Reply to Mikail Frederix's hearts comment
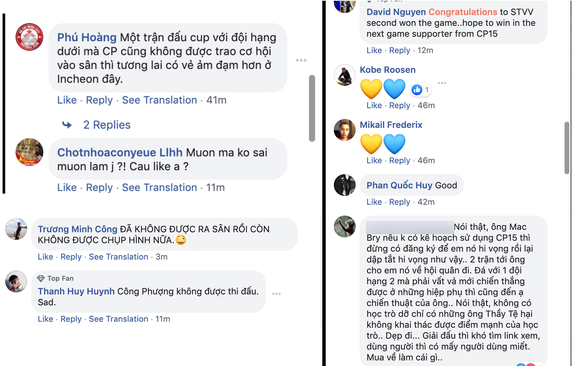 click(400, 160)
